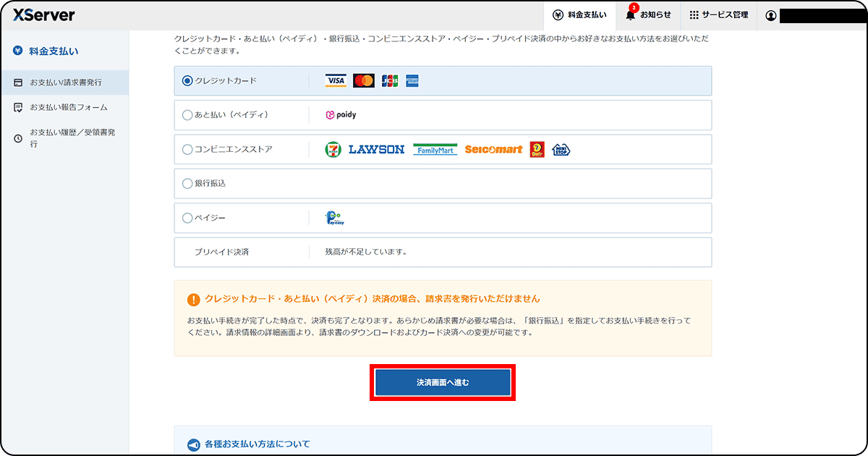Open the サービス管理 top tab

pyautogui.click(x=718, y=15)
